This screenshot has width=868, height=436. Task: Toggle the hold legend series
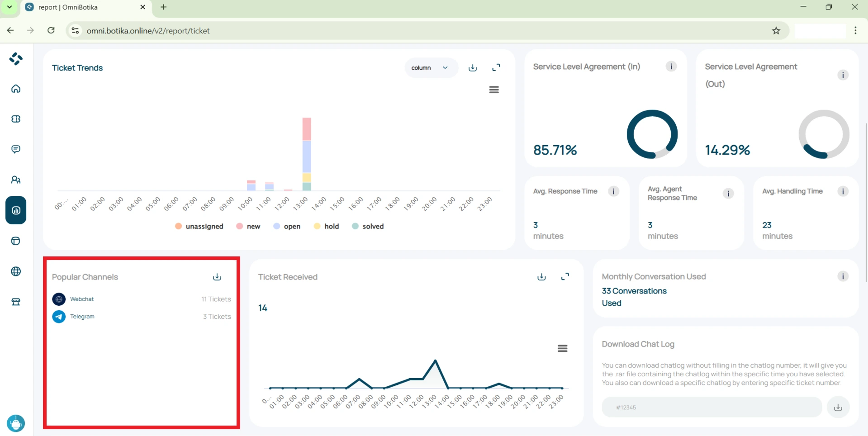[326, 226]
